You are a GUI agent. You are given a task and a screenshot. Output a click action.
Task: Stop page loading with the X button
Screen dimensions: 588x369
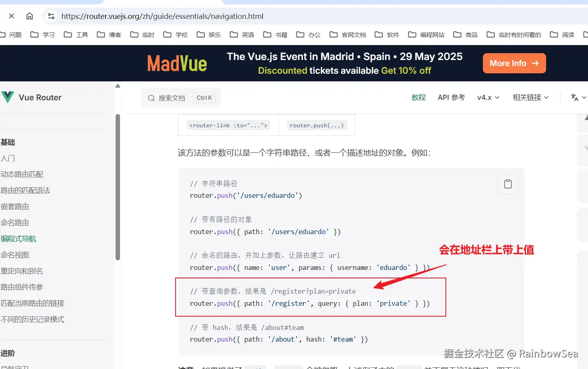coord(11,16)
